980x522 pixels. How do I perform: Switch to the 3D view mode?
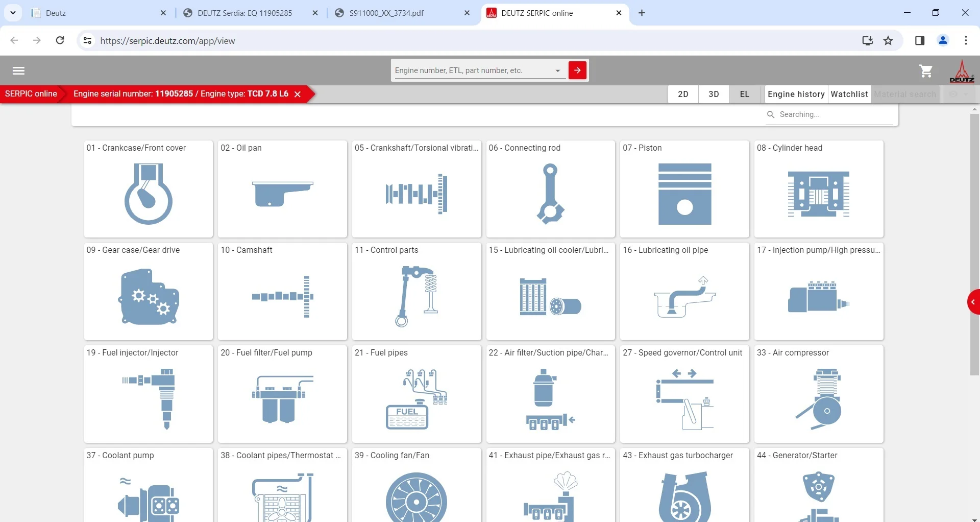(x=714, y=94)
